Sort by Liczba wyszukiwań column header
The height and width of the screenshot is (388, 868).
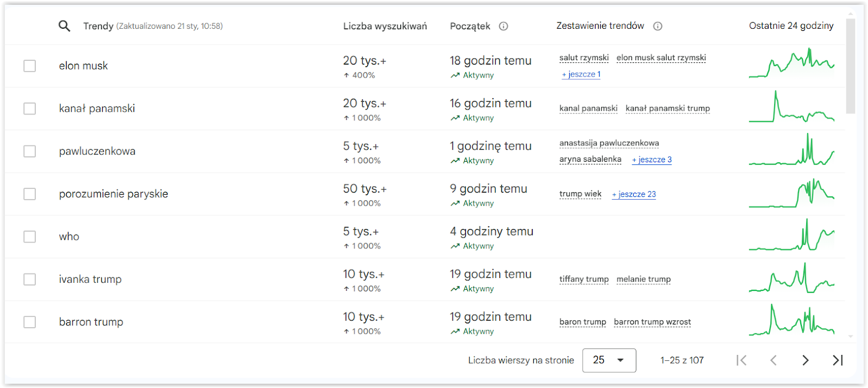[385, 26]
